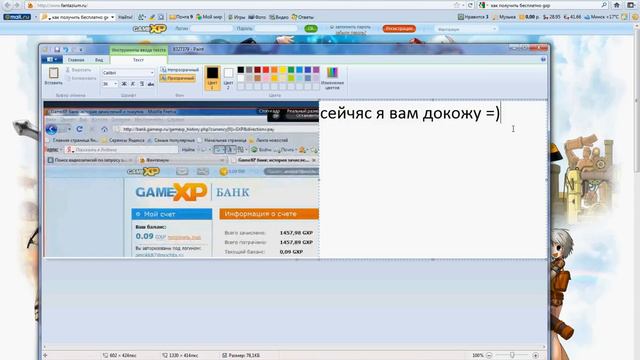Image resolution: width=640 pixels, height=360 pixels.
Task: Select the Transparent (Прозрачный) background option
Action: coord(178,78)
